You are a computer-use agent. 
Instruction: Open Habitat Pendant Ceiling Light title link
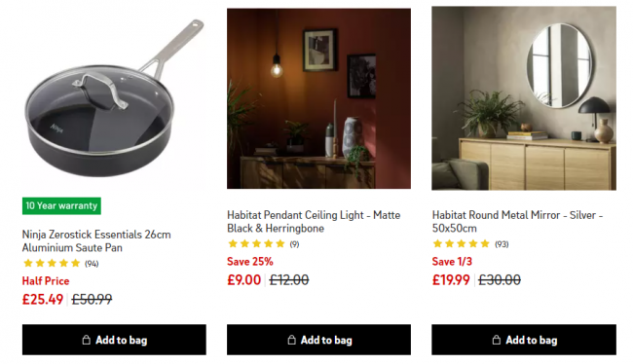tap(314, 222)
